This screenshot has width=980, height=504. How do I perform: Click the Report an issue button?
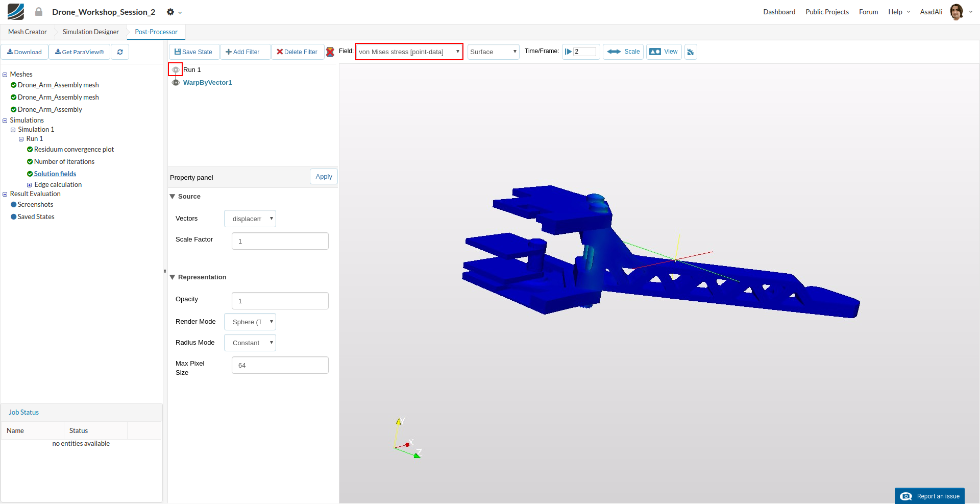pyautogui.click(x=929, y=496)
